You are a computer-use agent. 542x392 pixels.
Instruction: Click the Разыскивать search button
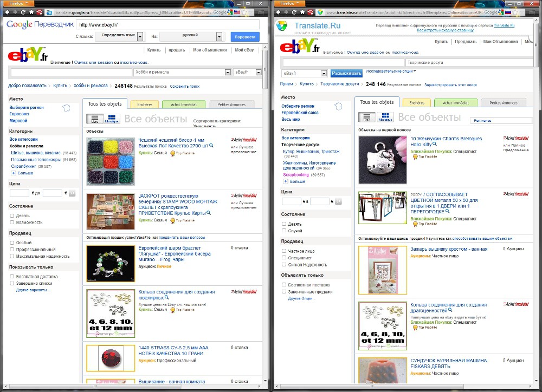pyautogui.click(x=346, y=73)
